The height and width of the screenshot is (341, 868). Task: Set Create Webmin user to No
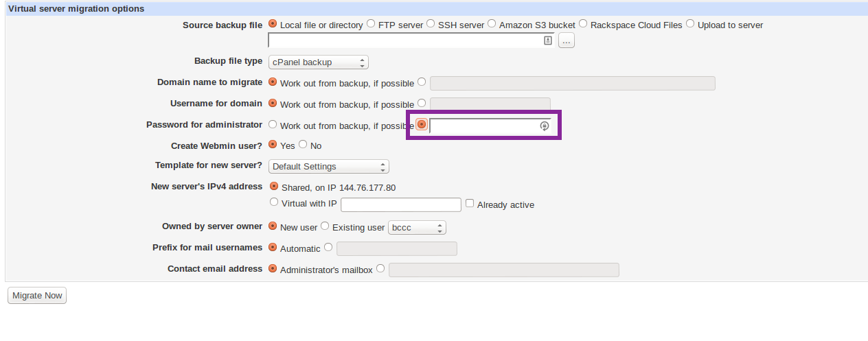[303, 145]
